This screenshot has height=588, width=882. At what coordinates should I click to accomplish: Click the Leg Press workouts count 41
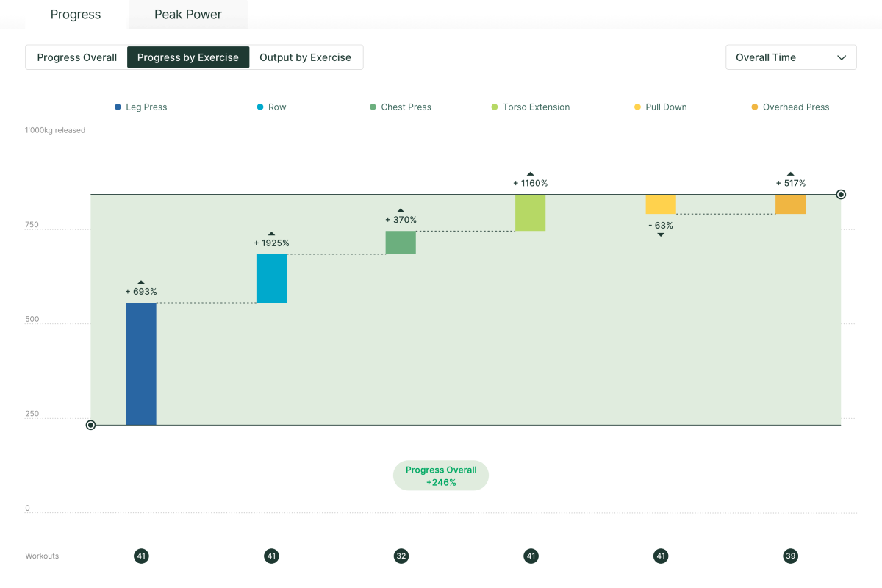[142, 556]
